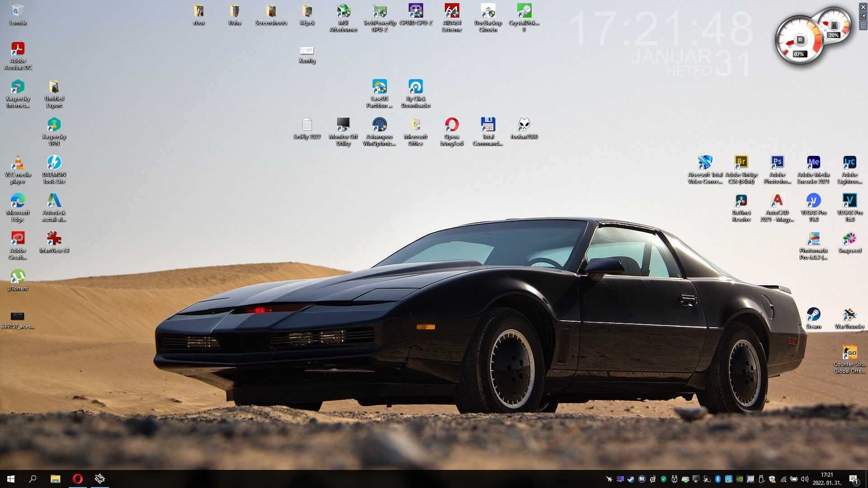Open the Windows Start menu
This screenshot has width=868, height=488.
[x=11, y=479]
